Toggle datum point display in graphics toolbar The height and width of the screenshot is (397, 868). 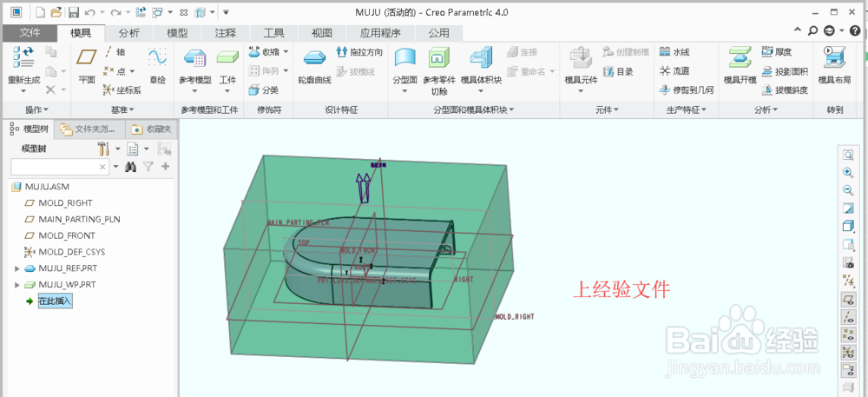pyautogui.click(x=847, y=334)
